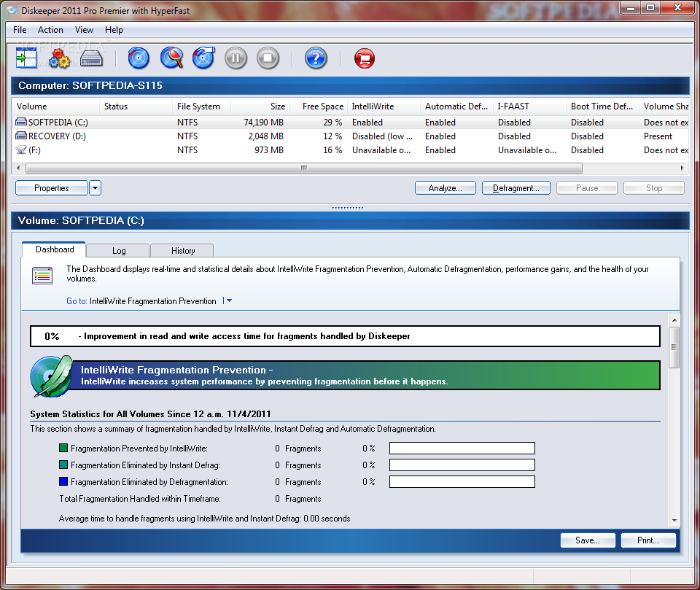The image size is (700, 590).
Task: Open the Action menu
Action: click(x=50, y=30)
